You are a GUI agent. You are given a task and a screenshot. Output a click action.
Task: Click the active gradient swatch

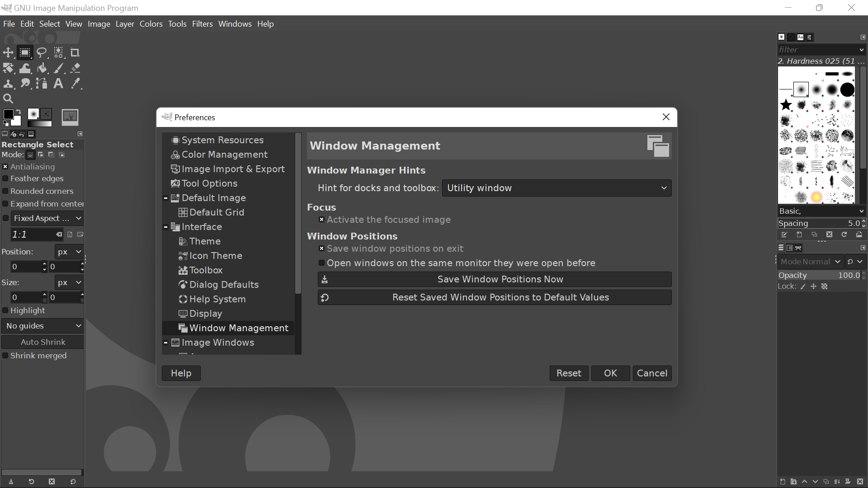(x=40, y=123)
